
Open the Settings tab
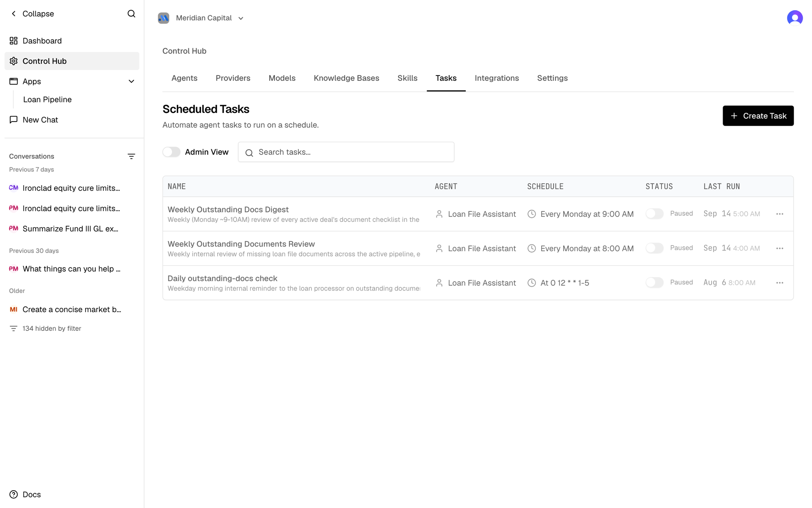(552, 78)
